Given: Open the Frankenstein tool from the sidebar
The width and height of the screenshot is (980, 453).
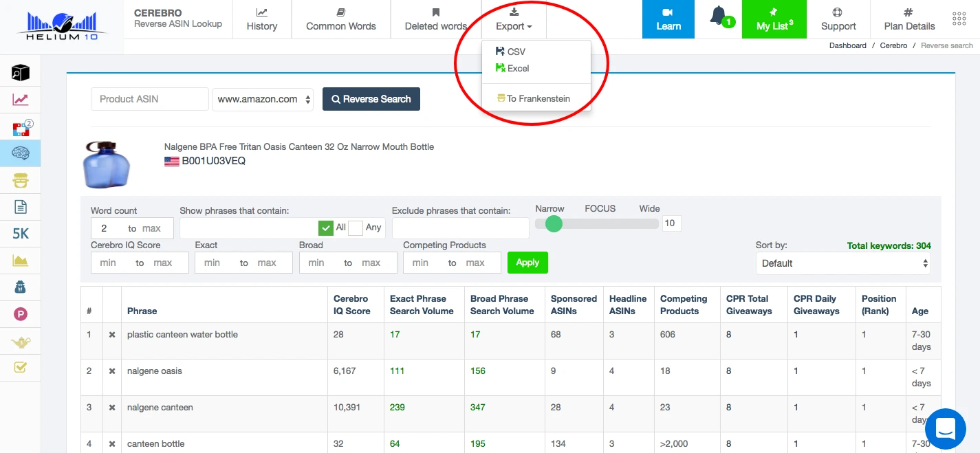Looking at the screenshot, I should [x=19, y=180].
